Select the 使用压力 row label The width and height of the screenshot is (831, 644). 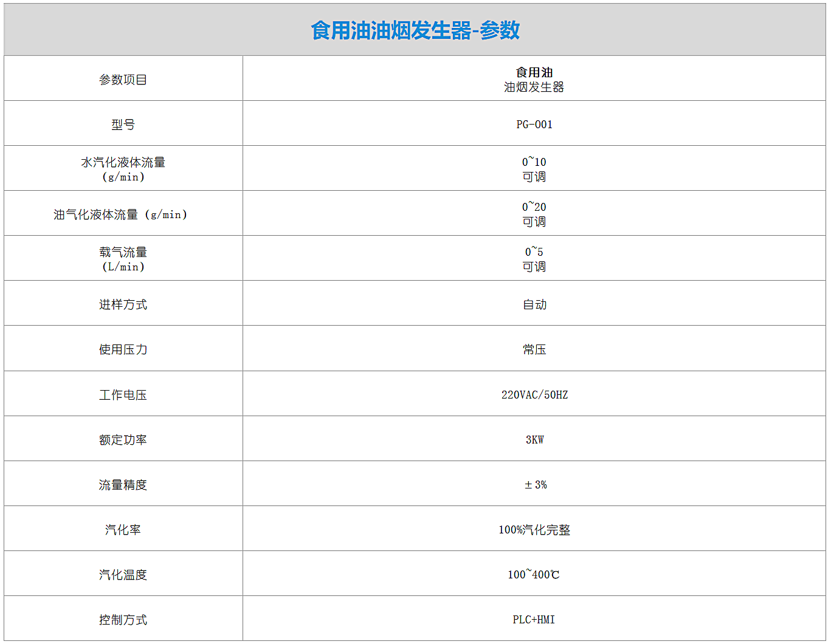tap(123, 349)
